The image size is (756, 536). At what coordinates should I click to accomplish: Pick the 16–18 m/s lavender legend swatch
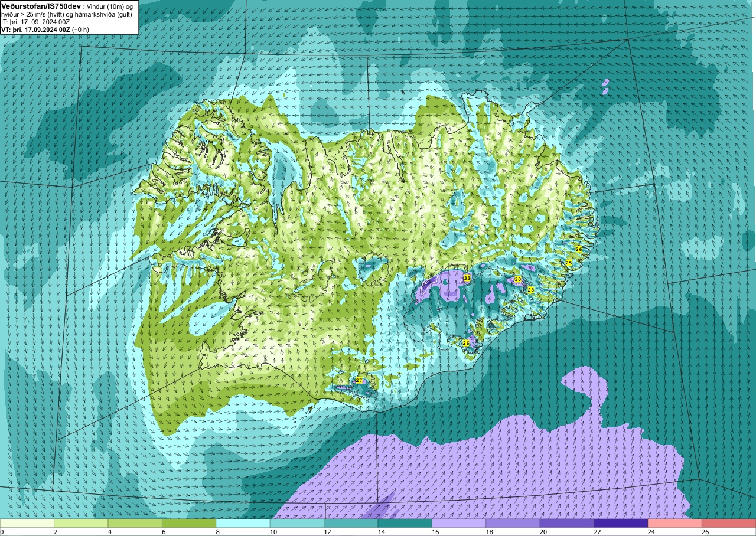tap(459, 523)
